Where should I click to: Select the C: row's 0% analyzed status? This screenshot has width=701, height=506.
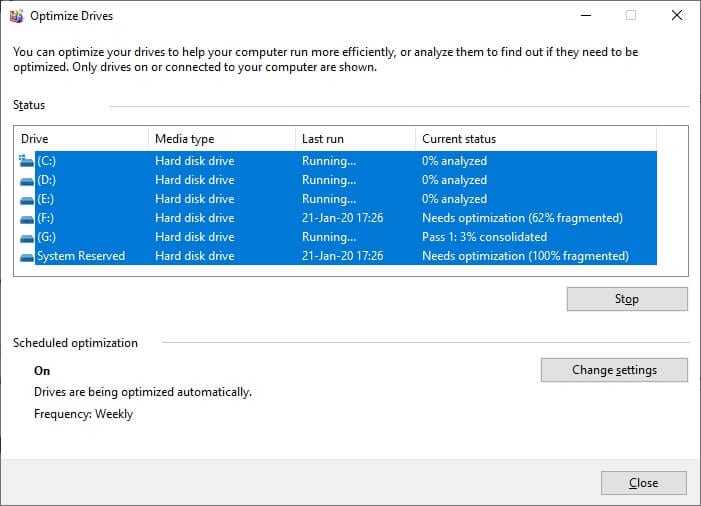pos(454,161)
